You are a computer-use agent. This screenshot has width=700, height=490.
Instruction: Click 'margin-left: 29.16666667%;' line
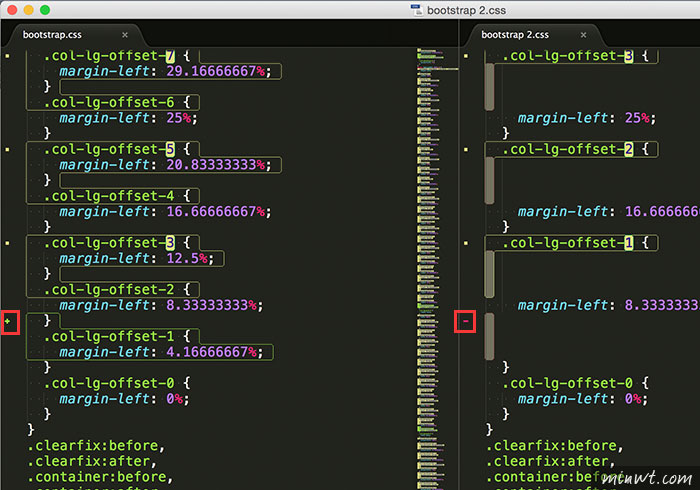point(165,71)
